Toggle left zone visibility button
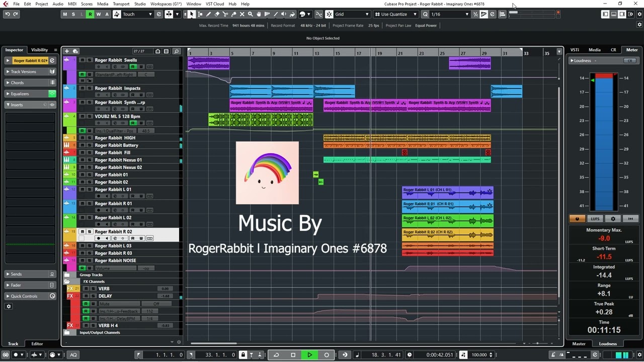Viewport: 644px width, 362px height. point(605,14)
